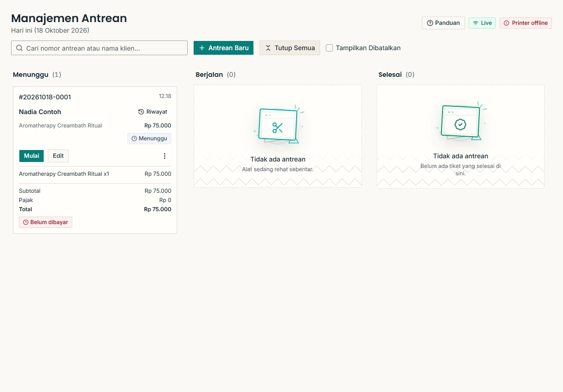Screen dimensions: 563x392
Task: Click the Manajemen Antrean page title
Action: 69,18
